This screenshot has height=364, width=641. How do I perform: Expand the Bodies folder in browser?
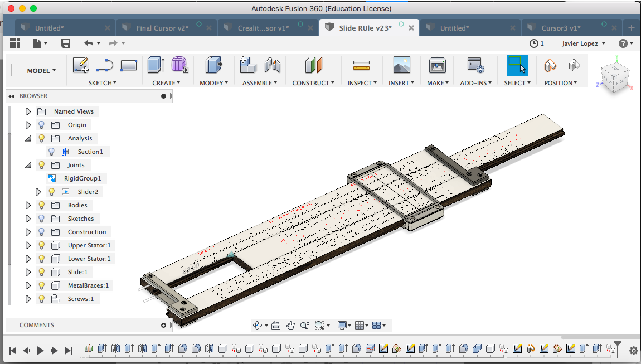click(x=28, y=205)
